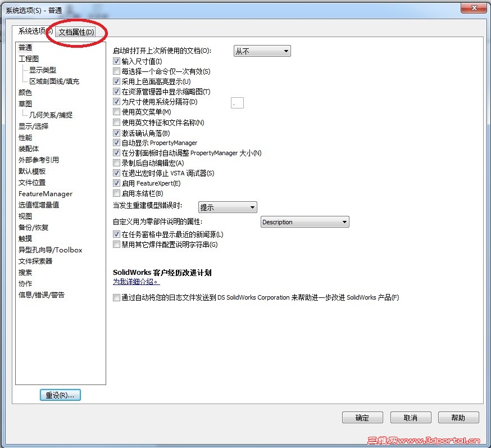Switch to the 文档属性 tab
Image resolution: width=491 pixels, height=448 pixels.
(x=76, y=32)
